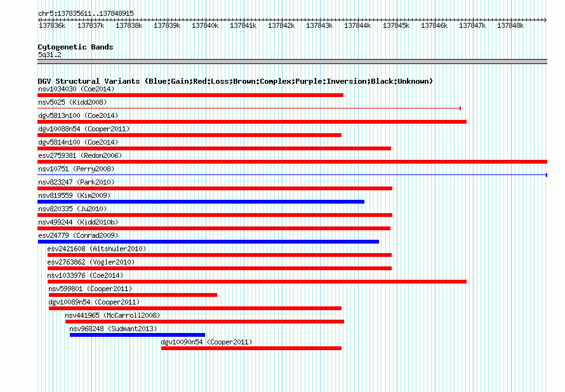Viewport: 565px width, 392px height.
Task: Open esv24779 (Conrad2009) label
Action: (78, 235)
